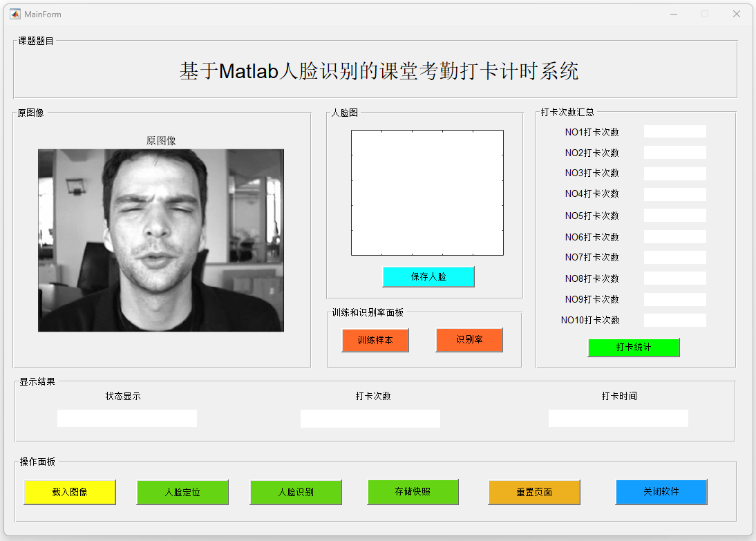Click the NO2打卡次数 count field
The width and height of the screenshot is (756, 541).
click(675, 153)
